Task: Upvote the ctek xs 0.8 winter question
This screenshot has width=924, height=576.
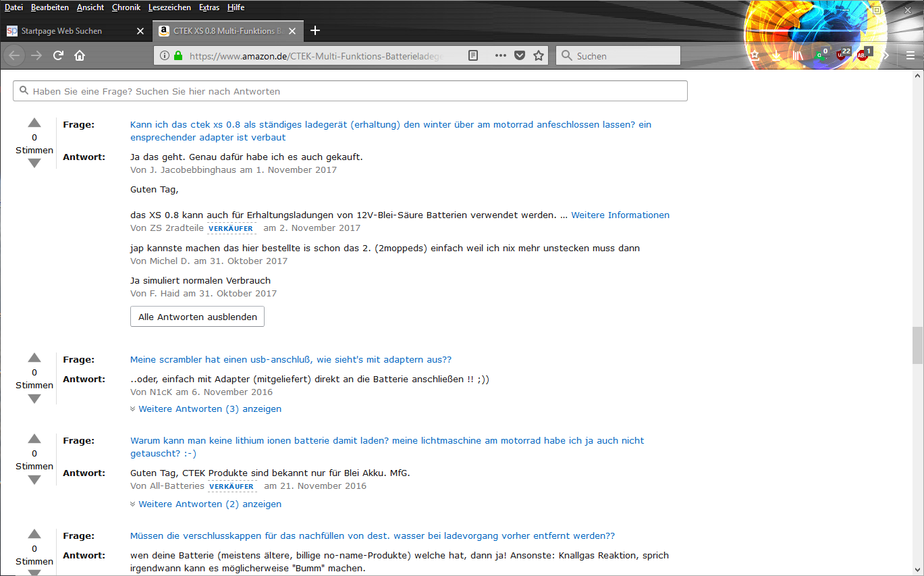Action: click(34, 123)
